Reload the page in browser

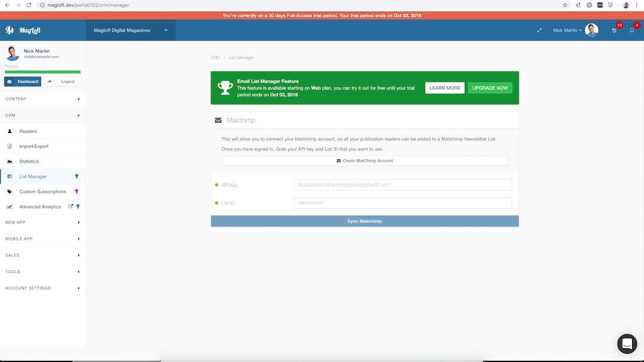tap(29, 5)
